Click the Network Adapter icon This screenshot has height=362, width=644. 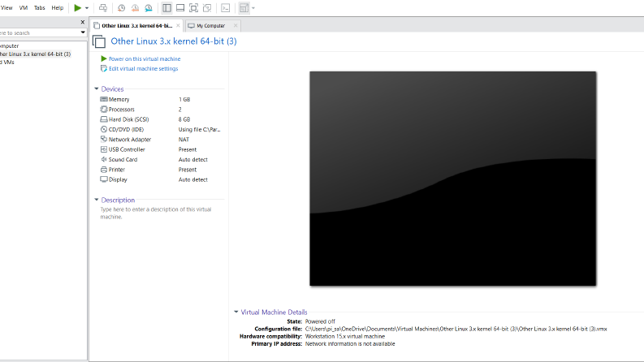click(x=104, y=139)
